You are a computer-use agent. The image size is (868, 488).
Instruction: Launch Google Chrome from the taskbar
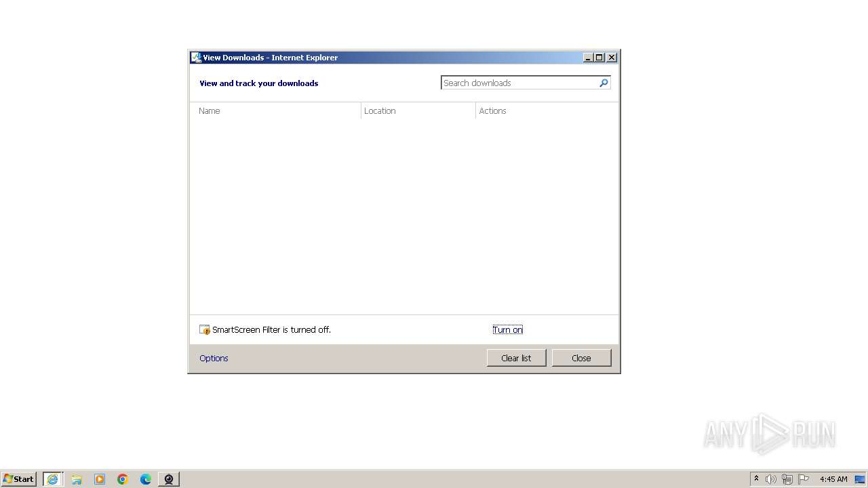tap(123, 479)
